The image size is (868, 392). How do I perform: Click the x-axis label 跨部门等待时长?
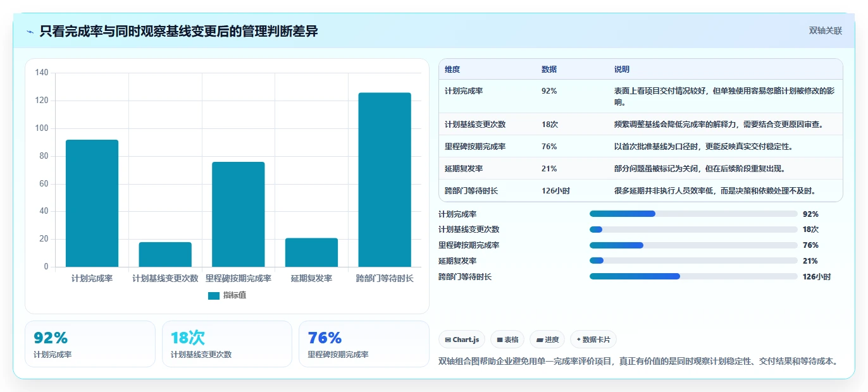click(385, 278)
